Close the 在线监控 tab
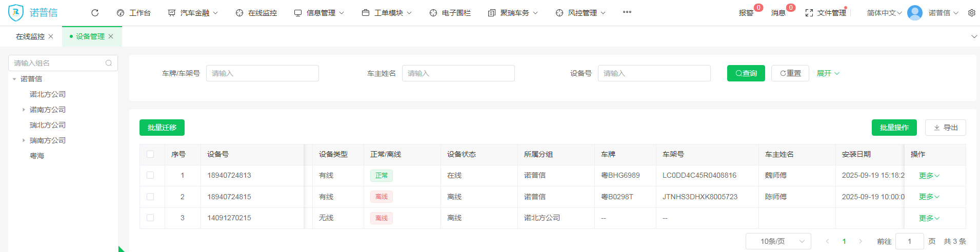The image size is (980, 252). coord(51,36)
